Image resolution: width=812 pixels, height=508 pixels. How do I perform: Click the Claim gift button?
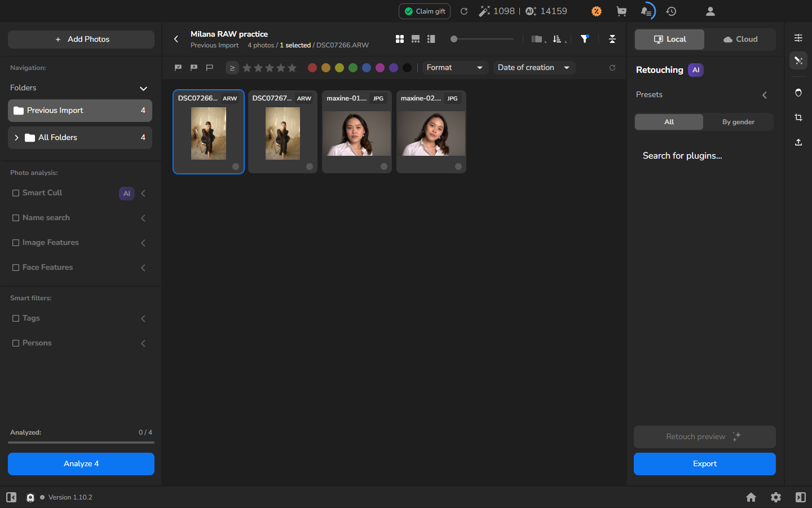point(425,11)
